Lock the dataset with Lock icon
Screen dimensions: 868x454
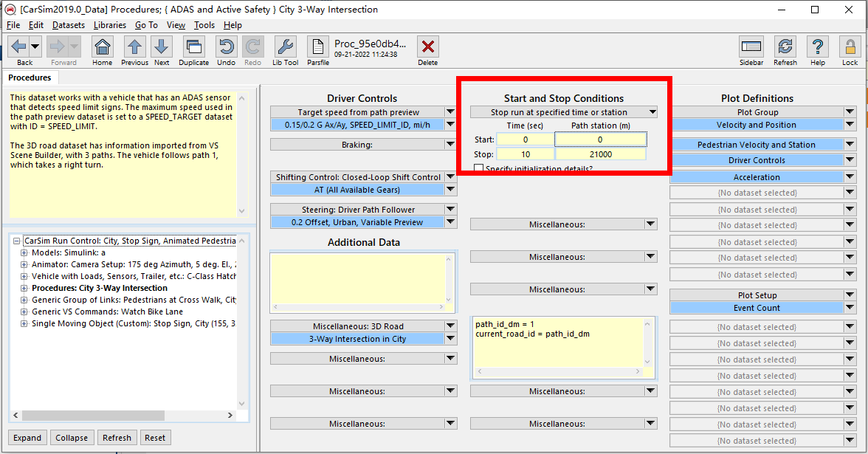pyautogui.click(x=850, y=47)
